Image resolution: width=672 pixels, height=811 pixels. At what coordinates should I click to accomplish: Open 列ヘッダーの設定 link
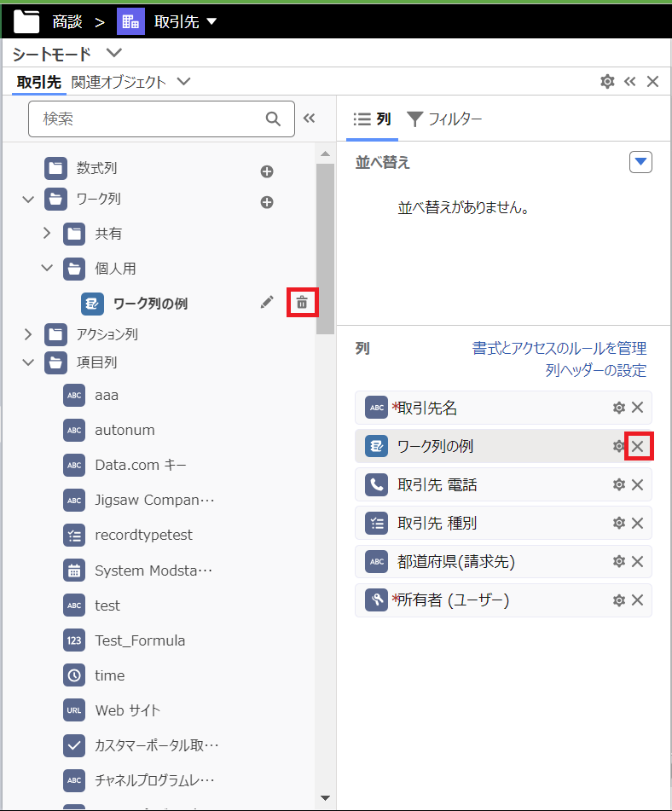pos(596,370)
